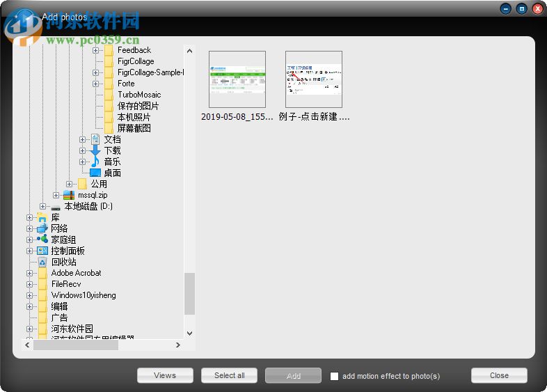Expand the Adobe Acrobat folder node

pos(29,274)
